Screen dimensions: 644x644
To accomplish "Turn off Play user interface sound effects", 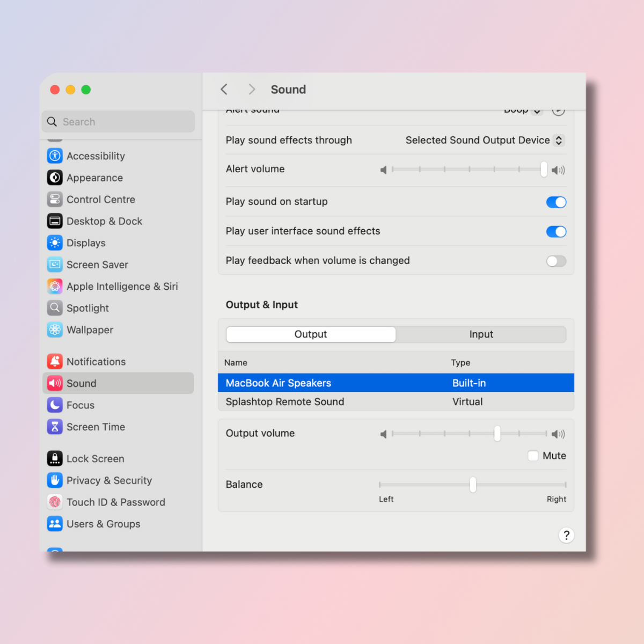I will click(556, 231).
